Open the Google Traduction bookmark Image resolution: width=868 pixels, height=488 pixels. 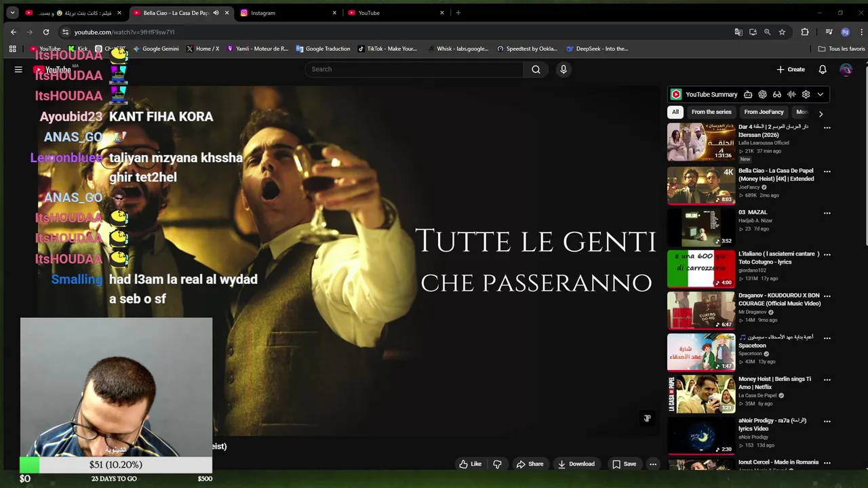pyautogui.click(x=323, y=49)
